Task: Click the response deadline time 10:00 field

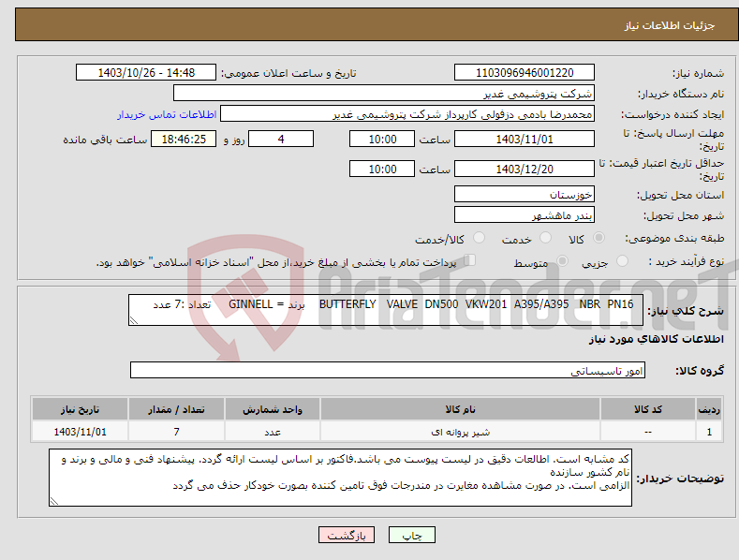Action: (x=382, y=139)
